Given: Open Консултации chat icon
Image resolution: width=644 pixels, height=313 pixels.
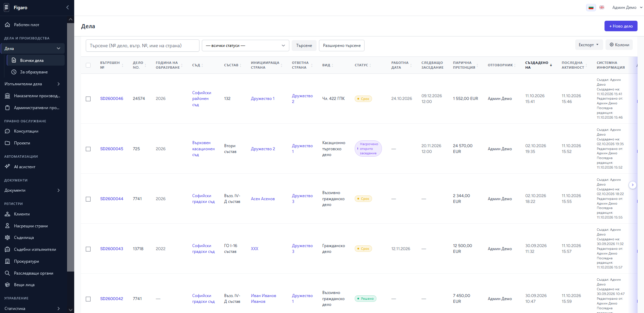Looking at the screenshot, I should click(x=7, y=131).
